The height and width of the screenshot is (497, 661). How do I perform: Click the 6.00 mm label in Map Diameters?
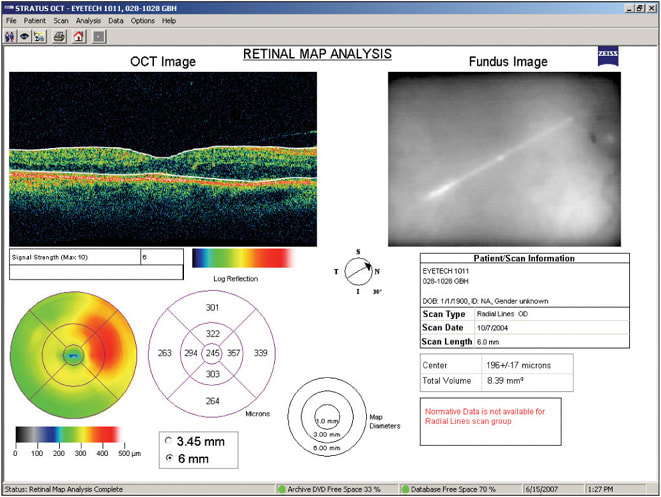pyautogui.click(x=327, y=448)
